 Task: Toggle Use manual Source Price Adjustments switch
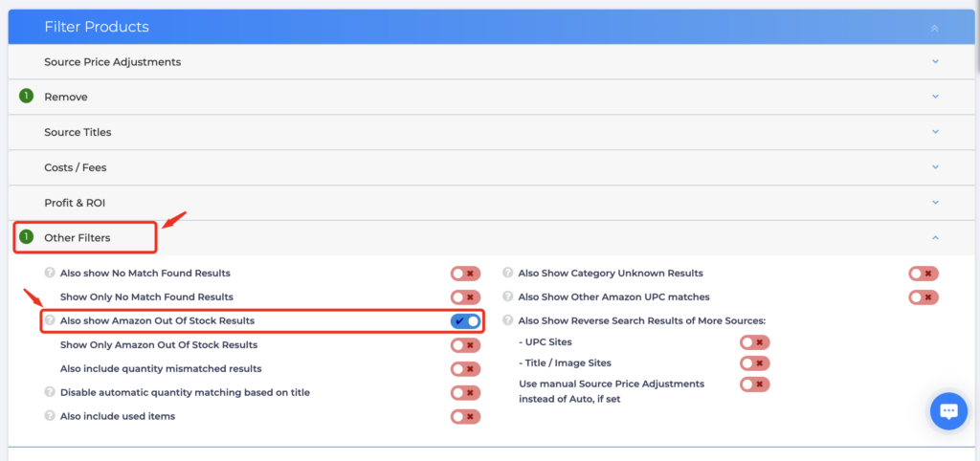point(755,384)
